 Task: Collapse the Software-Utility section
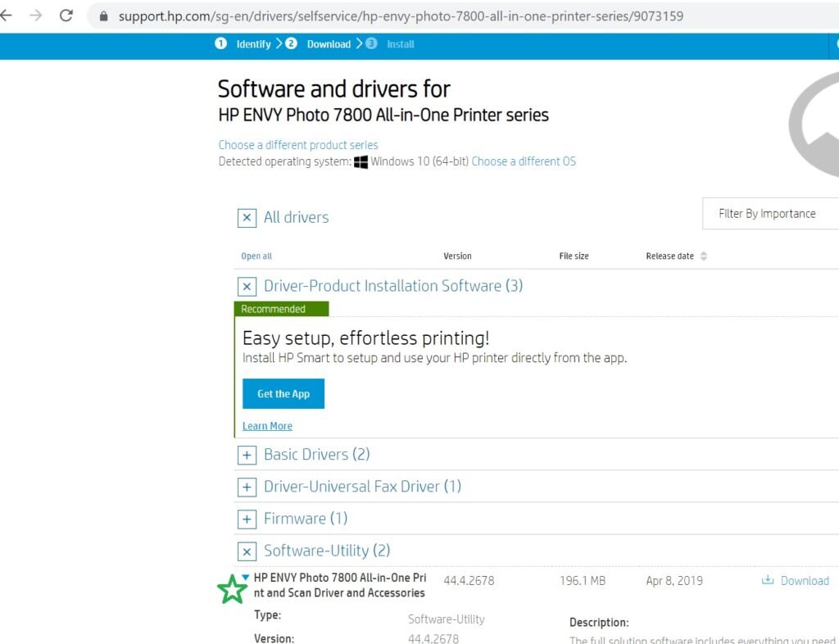tap(247, 551)
